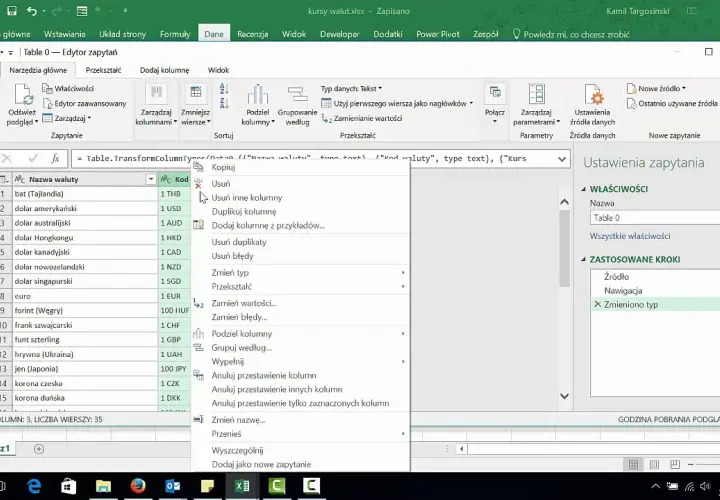Choose Zmień nazwę... in context menu
The height and width of the screenshot is (500, 720).
pyautogui.click(x=299, y=420)
